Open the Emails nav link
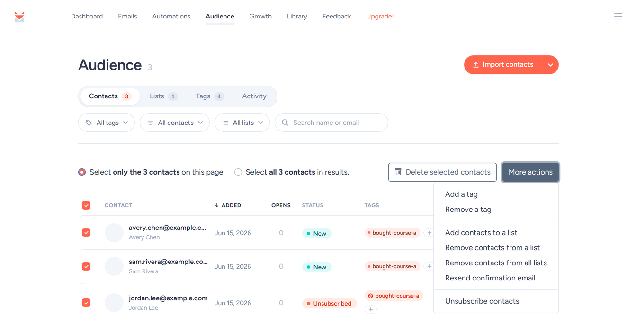Image resolution: width=644 pixels, height=324 pixels. click(127, 16)
